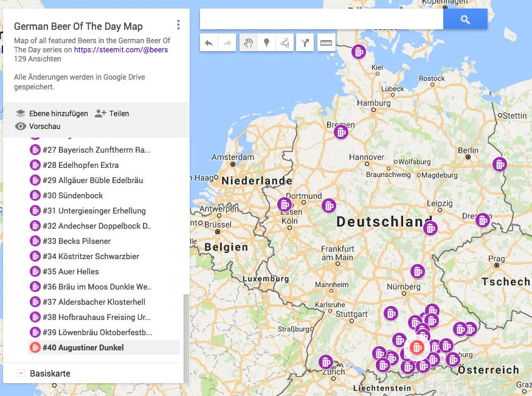
Task: Click beer icon beside #33 Becks Pilsener
Action: coord(35,241)
